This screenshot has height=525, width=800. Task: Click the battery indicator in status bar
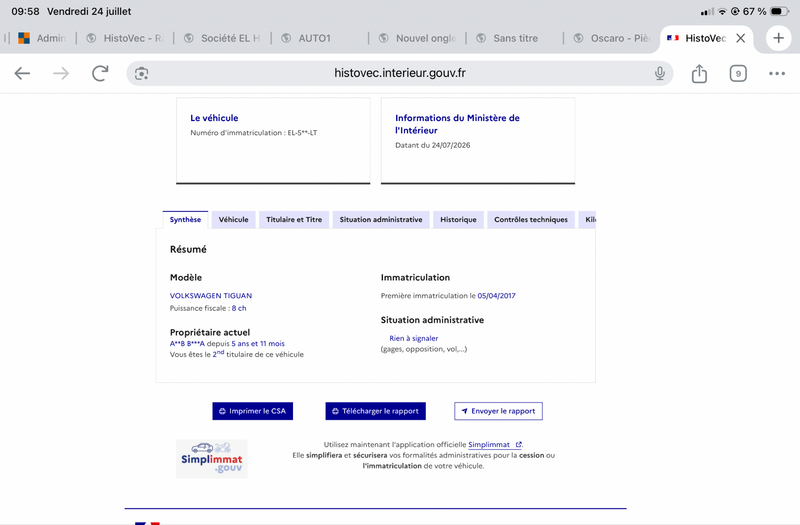(x=780, y=11)
